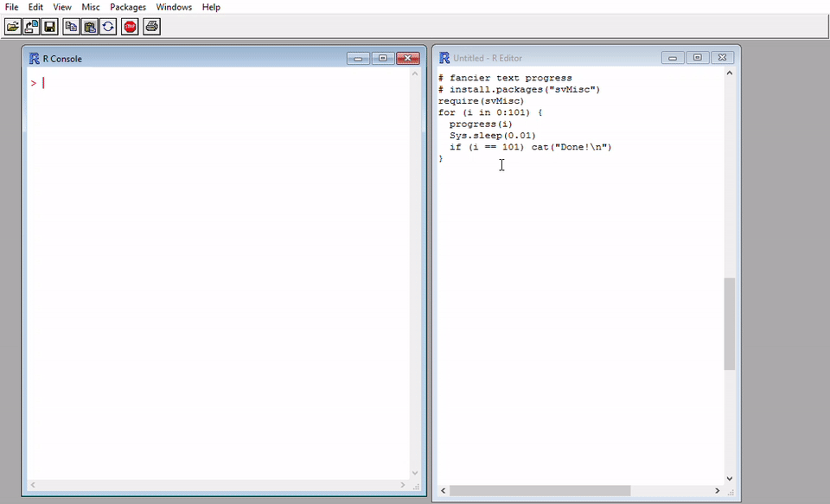The width and height of the screenshot is (830, 504).
Task: Restore the R Console window size
Action: point(383,58)
